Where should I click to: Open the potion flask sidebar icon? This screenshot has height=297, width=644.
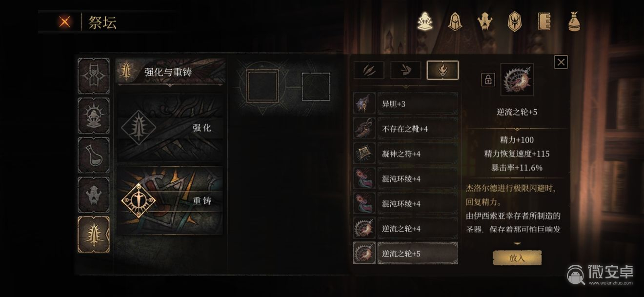94,155
